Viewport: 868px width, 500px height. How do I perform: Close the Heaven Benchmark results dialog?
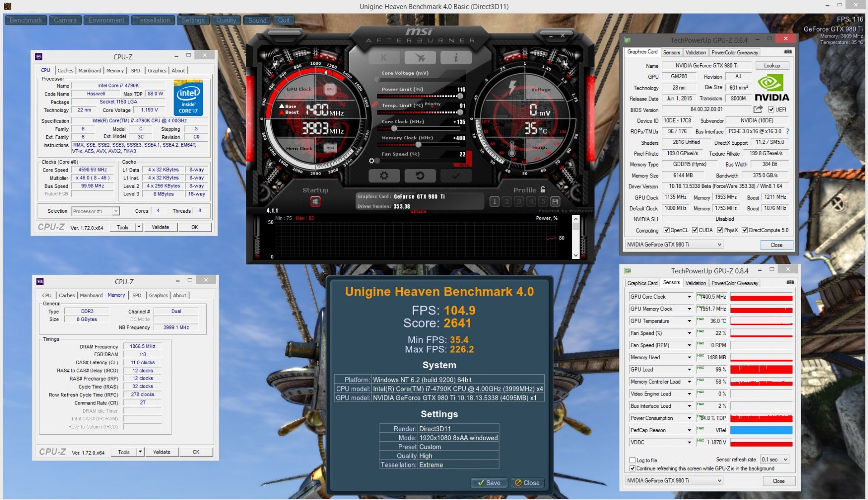click(x=527, y=483)
